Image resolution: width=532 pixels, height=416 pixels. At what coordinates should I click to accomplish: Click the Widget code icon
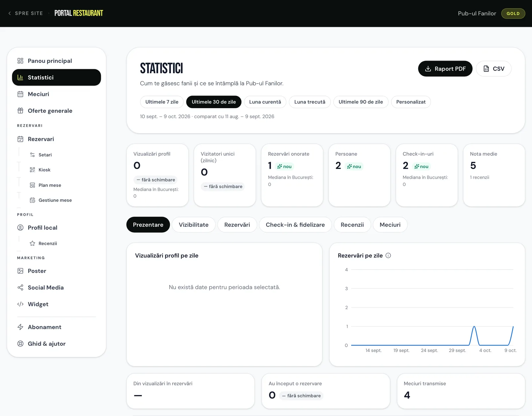point(20,304)
